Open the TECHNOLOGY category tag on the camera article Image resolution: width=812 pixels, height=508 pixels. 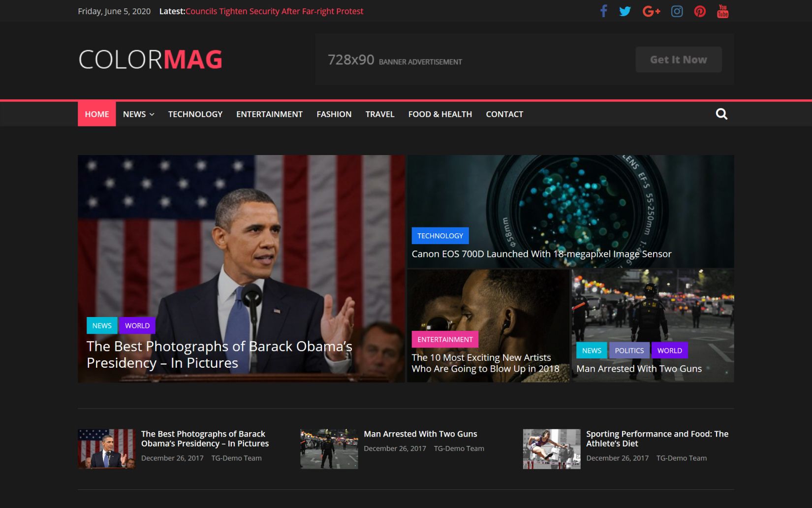click(440, 235)
